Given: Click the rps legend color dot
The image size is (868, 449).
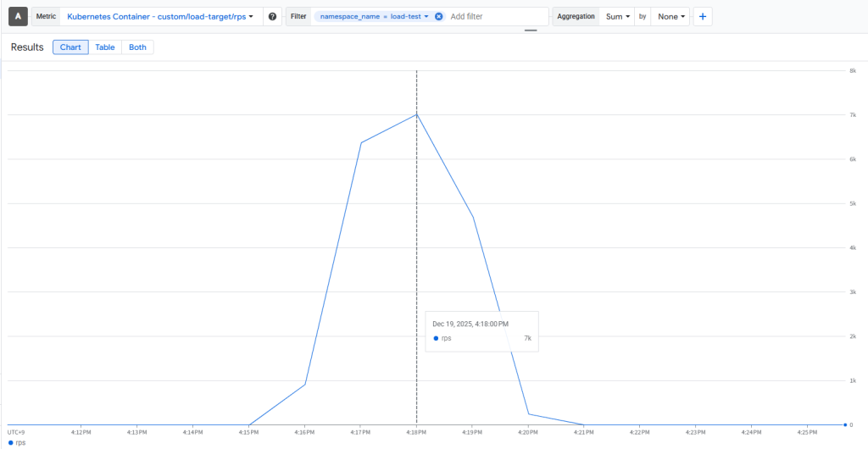Looking at the screenshot, I should (10, 442).
